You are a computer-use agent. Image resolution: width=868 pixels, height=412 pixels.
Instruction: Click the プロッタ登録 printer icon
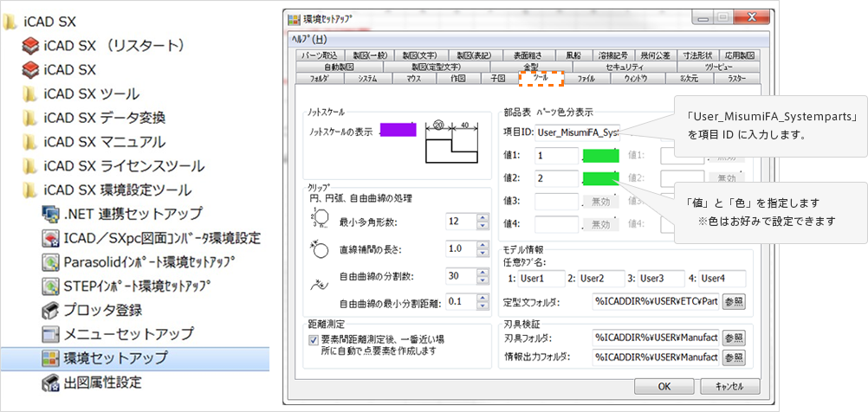50,310
